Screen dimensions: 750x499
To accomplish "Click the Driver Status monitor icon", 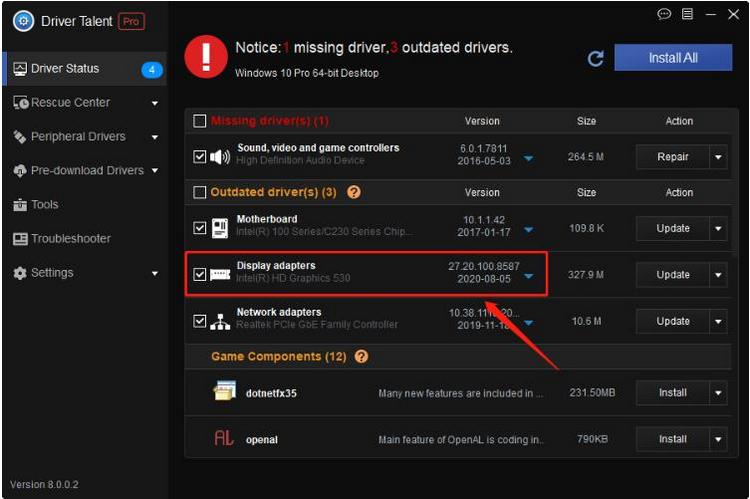I will pyautogui.click(x=20, y=69).
